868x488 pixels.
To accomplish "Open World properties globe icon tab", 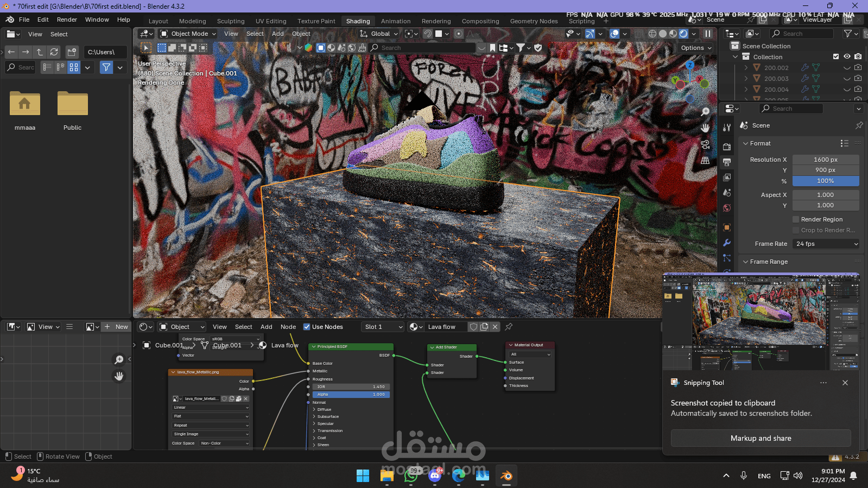I will click(727, 208).
